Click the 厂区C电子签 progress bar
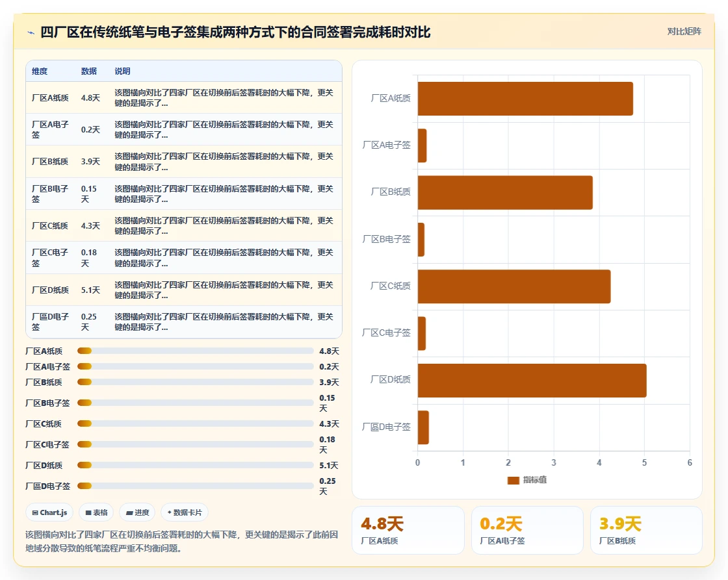Image resolution: width=728 pixels, height=580 pixels. [x=196, y=444]
